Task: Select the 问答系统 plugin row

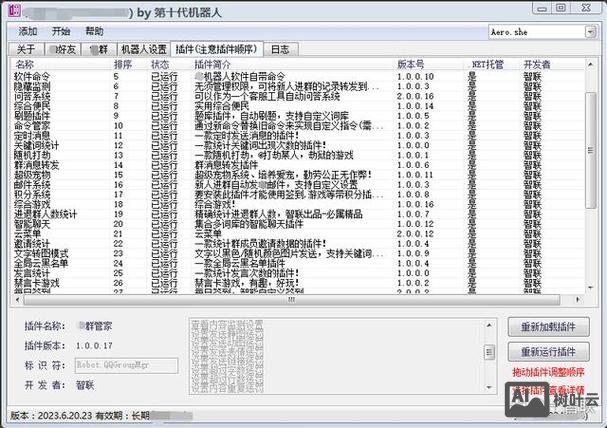Action: 298,96
